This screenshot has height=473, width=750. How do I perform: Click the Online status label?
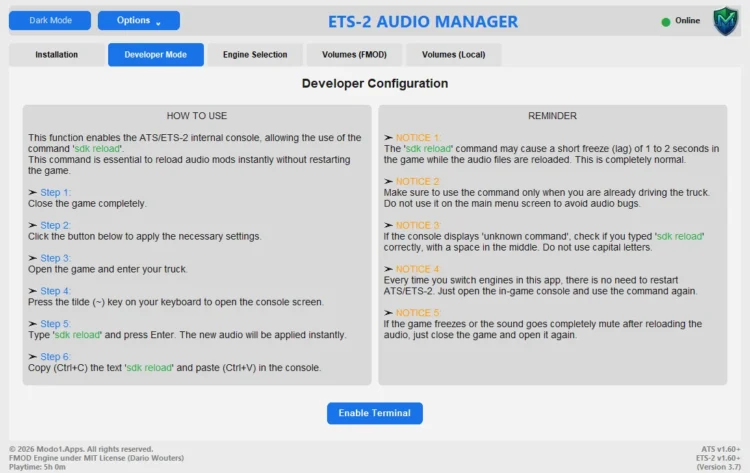(687, 21)
